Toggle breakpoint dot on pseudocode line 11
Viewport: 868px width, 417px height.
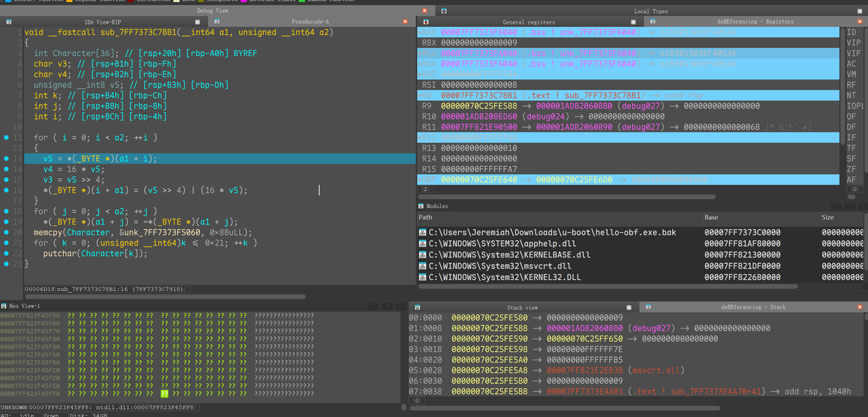coord(6,138)
